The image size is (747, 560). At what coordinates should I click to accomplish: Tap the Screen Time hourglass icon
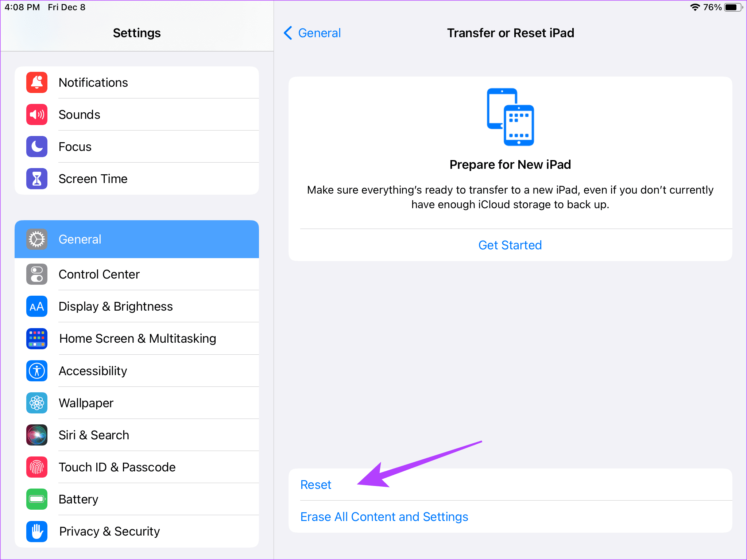tap(37, 179)
